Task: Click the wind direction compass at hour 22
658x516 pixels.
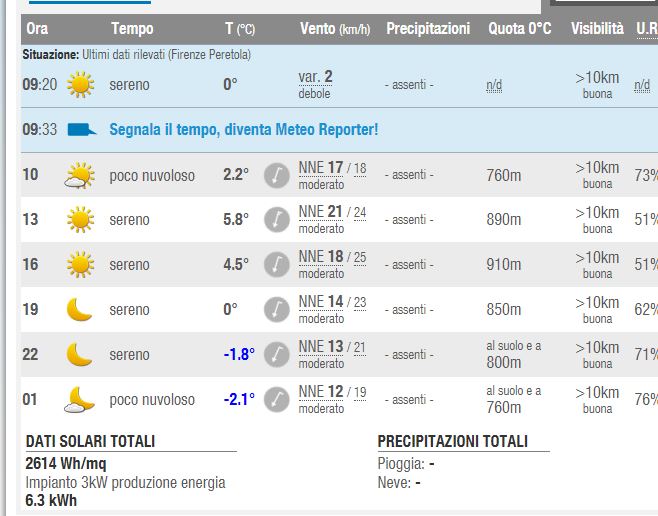Action: (x=277, y=355)
